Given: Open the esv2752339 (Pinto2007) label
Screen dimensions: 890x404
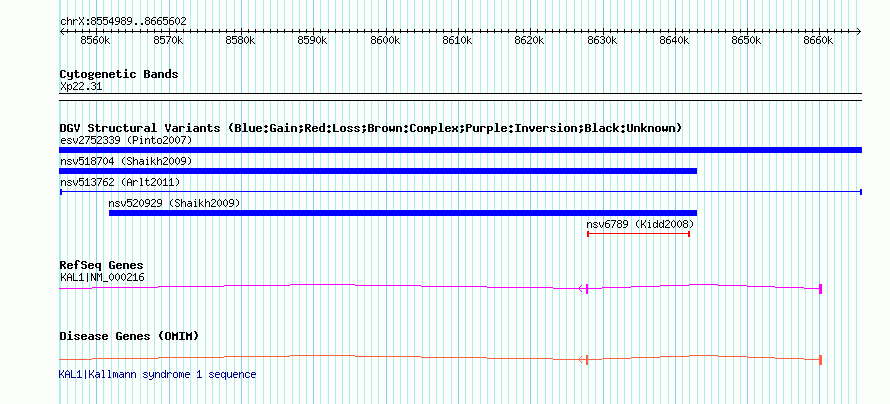Looking at the screenshot, I should click(x=126, y=140).
